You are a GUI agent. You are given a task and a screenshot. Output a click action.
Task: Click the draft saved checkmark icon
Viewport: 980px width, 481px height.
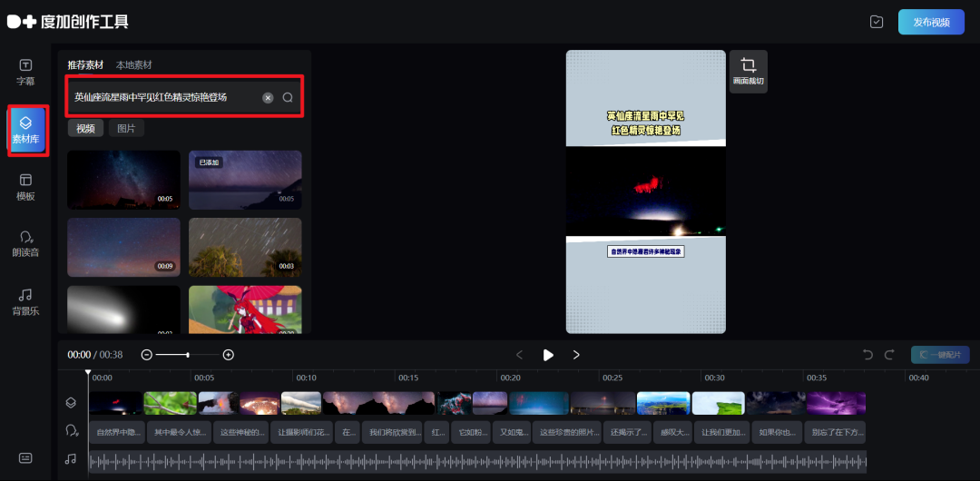(x=877, y=22)
